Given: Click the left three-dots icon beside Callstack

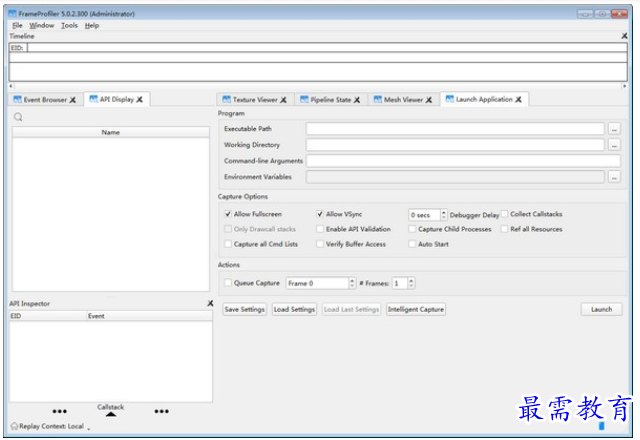Looking at the screenshot, I should coord(60,411).
